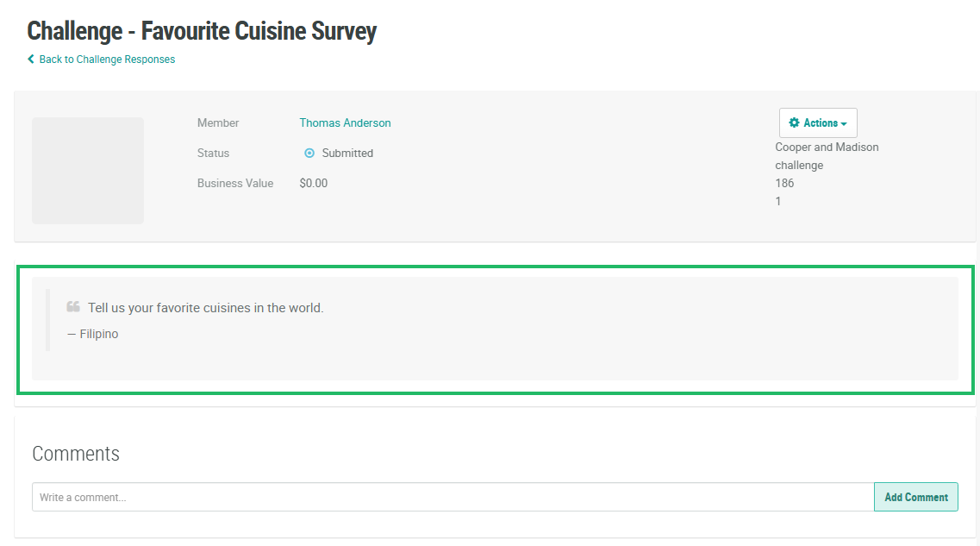Click the back chevron arrow icon
This screenshot has width=980, height=546.
[31, 60]
